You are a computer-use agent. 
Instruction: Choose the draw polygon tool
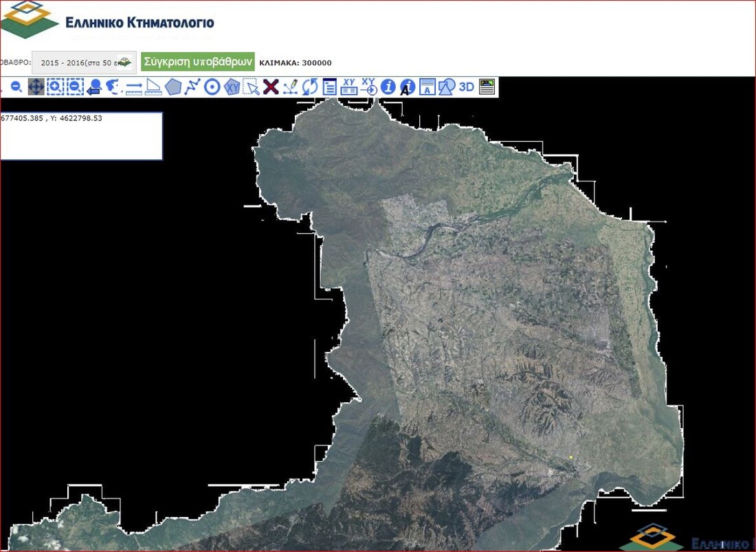coord(173,87)
